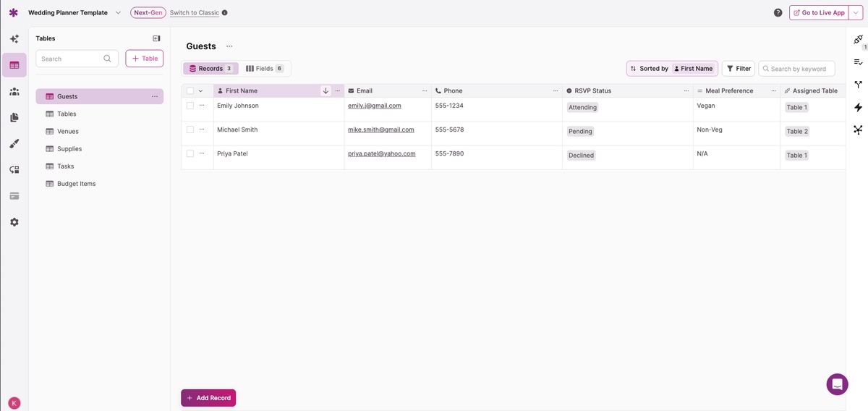Open the Filter button
Image resolution: width=868 pixels, height=411 pixels.
click(x=738, y=69)
